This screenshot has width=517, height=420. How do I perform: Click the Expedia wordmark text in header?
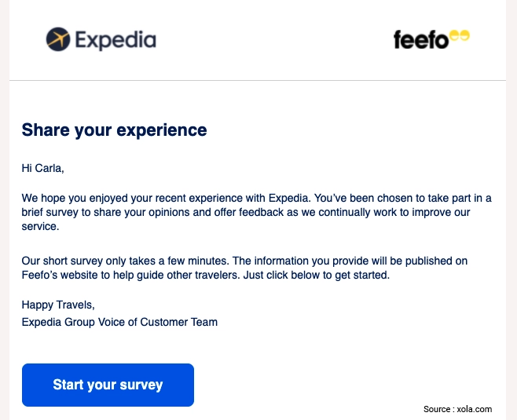click(x=115, y=41)
